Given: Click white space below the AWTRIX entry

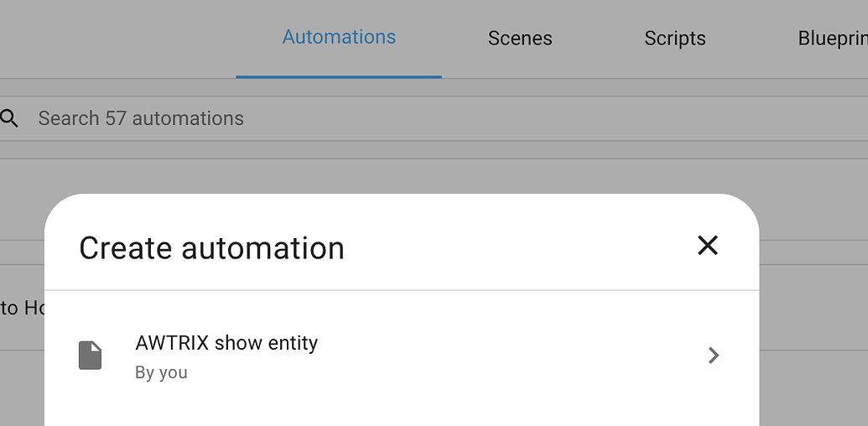Looking at the screenshot, I should click(401, 409).
